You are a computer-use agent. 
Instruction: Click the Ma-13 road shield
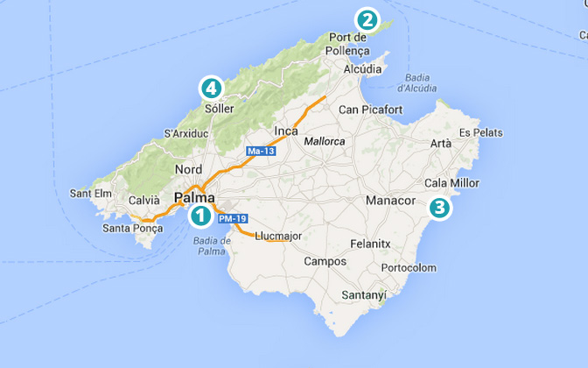[261, 151]
